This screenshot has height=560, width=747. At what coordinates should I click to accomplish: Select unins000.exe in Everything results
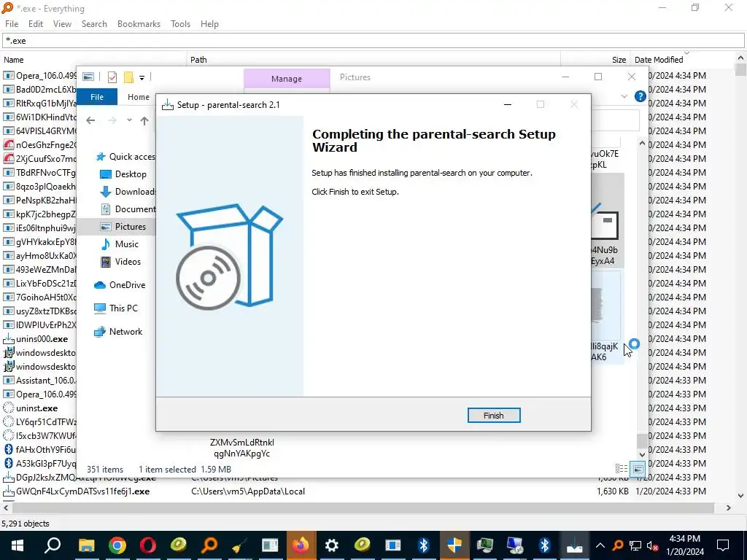click(x=42, y=339)
